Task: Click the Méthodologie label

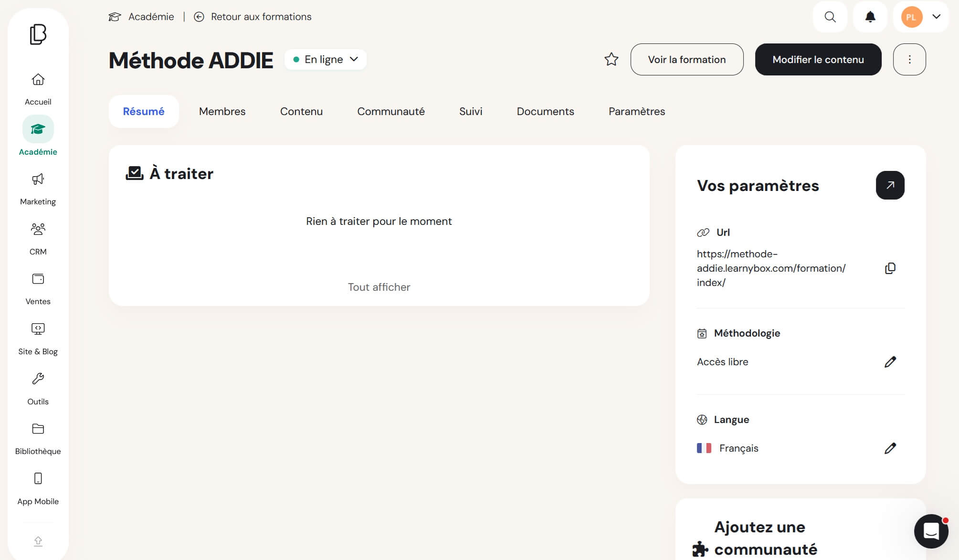Action: [x=747, y=333]
